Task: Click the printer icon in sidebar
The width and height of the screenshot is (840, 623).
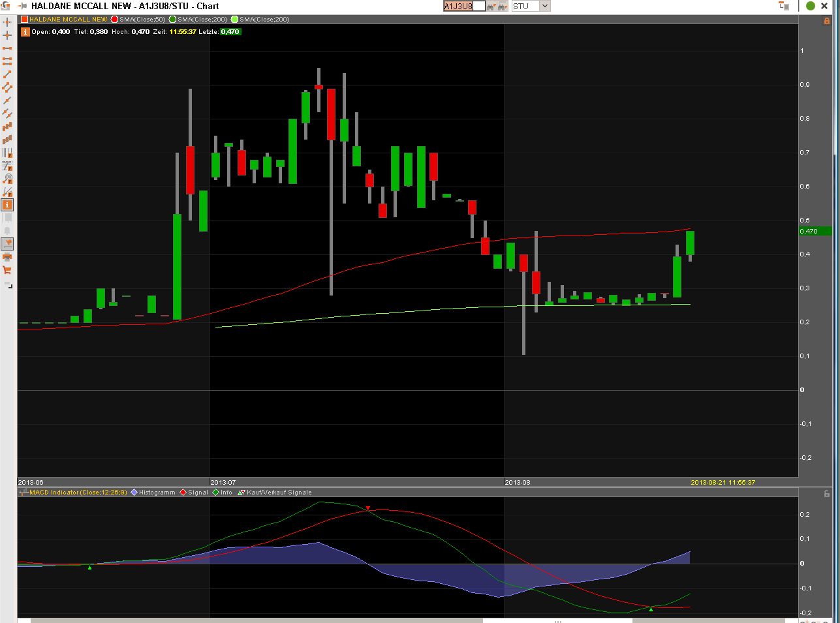Action: coord(7,256)
